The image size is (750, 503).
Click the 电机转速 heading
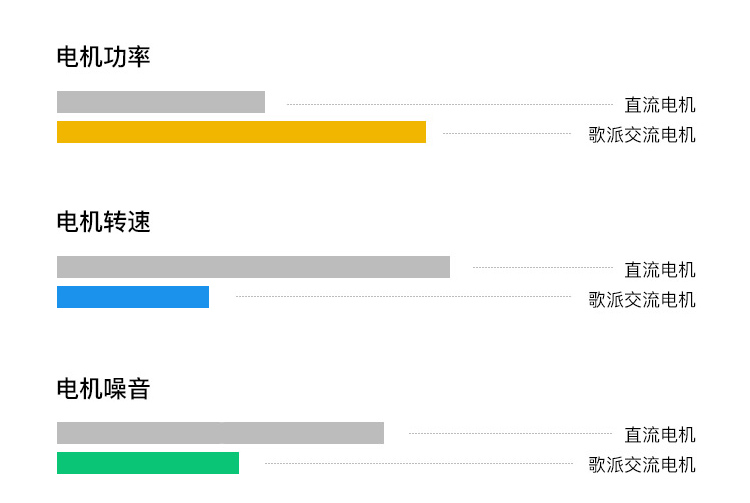point(103,222)
